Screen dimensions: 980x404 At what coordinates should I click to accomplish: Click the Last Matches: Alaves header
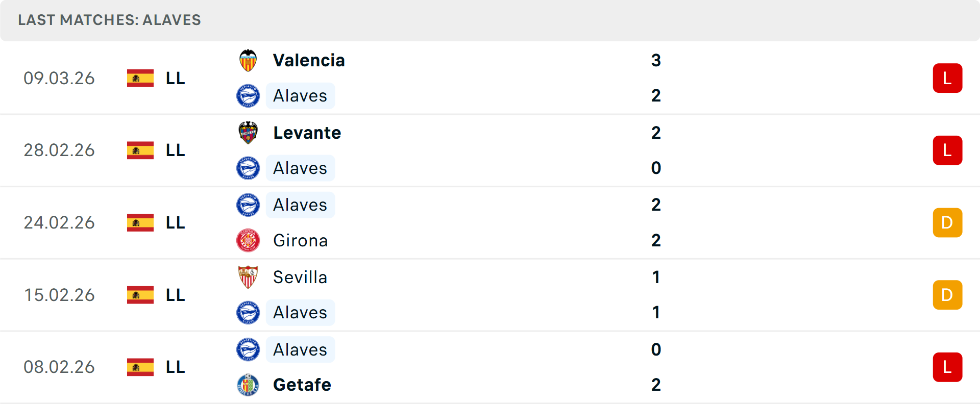tap(109, 20)
